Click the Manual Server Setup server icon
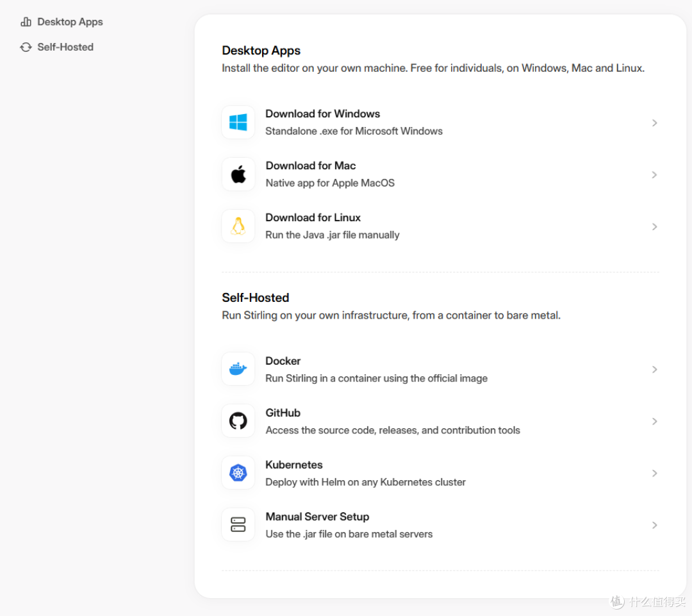The height and width of the screenshot is (616, 692). [x=238, y=524]
